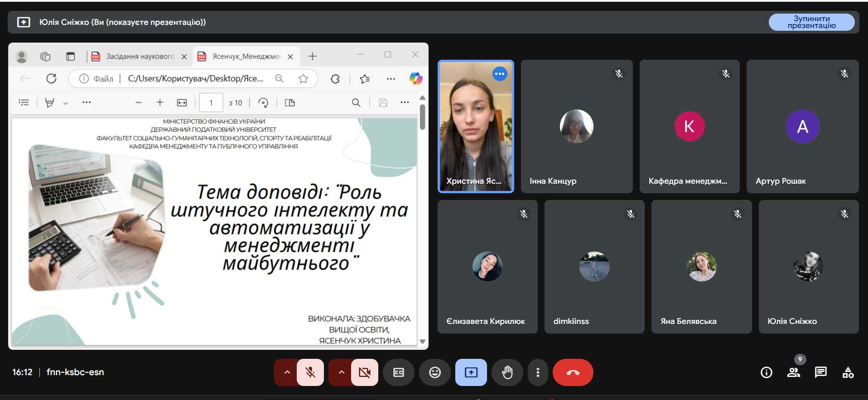This screenshot has height=400, width=868.
Task: Click the browser profile avatar icon
Action: click(x=21, y=57)
